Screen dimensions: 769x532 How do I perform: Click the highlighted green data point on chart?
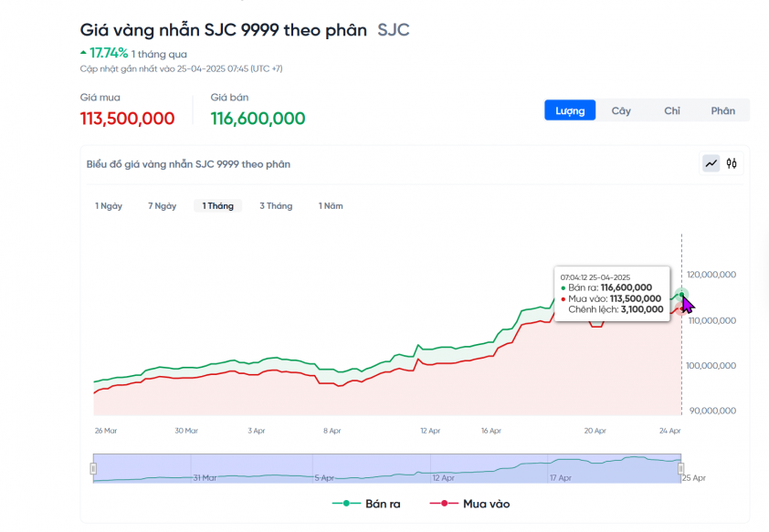tap(681, 295)
